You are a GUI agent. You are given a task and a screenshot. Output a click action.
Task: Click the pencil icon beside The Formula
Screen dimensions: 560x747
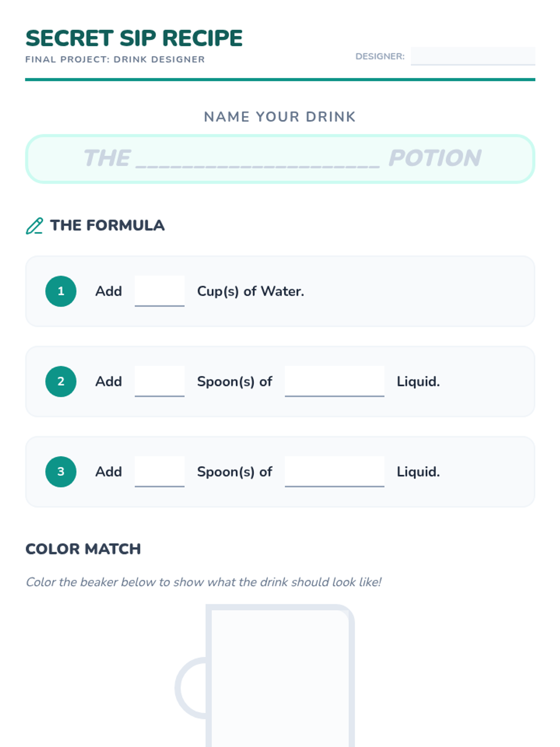34,226
